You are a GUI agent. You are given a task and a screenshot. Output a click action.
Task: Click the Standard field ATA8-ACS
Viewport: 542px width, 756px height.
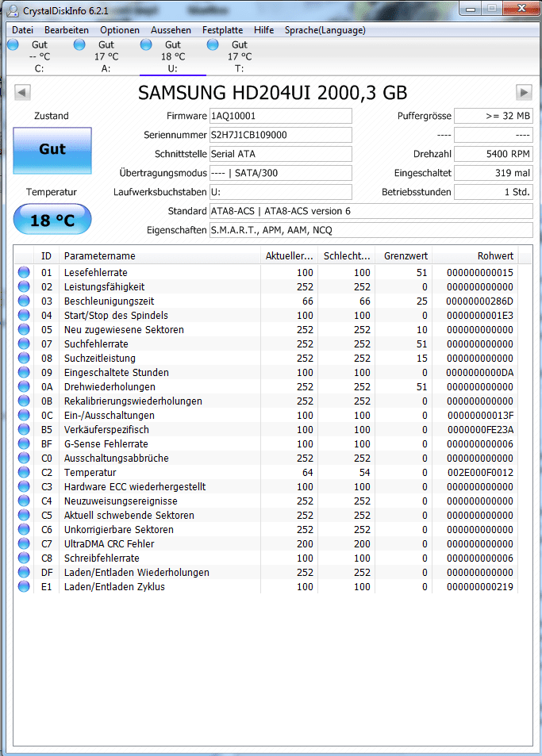point(371,211)
